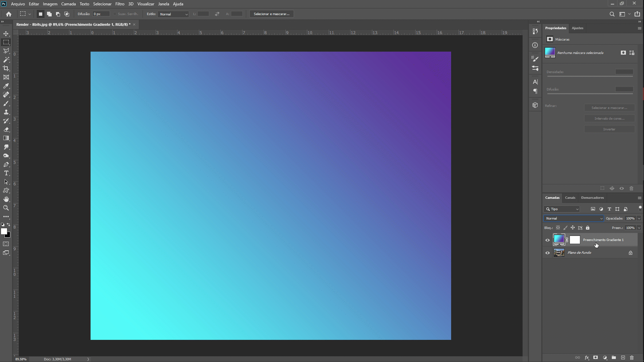Select the Gradient tool
The height and width of the screenshot is (362, 644).
[x=6, y=138]
